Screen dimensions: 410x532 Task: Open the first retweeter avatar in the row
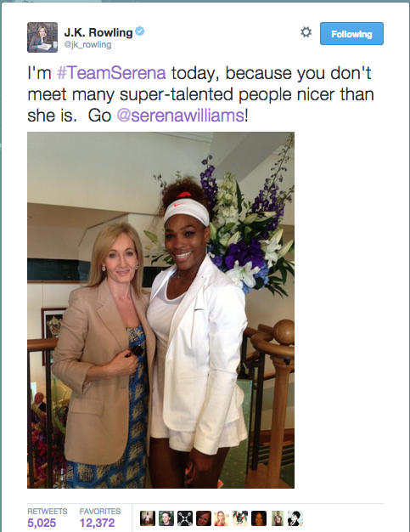148,518
